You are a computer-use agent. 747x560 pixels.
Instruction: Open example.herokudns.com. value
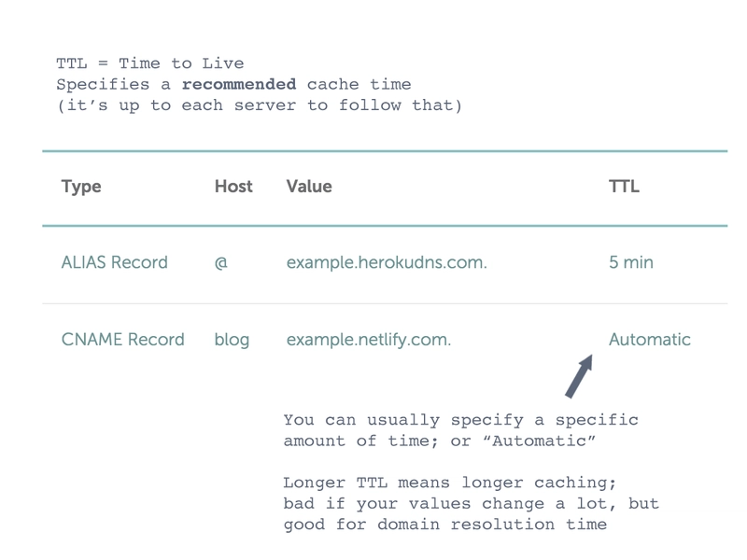coord(387,262)
